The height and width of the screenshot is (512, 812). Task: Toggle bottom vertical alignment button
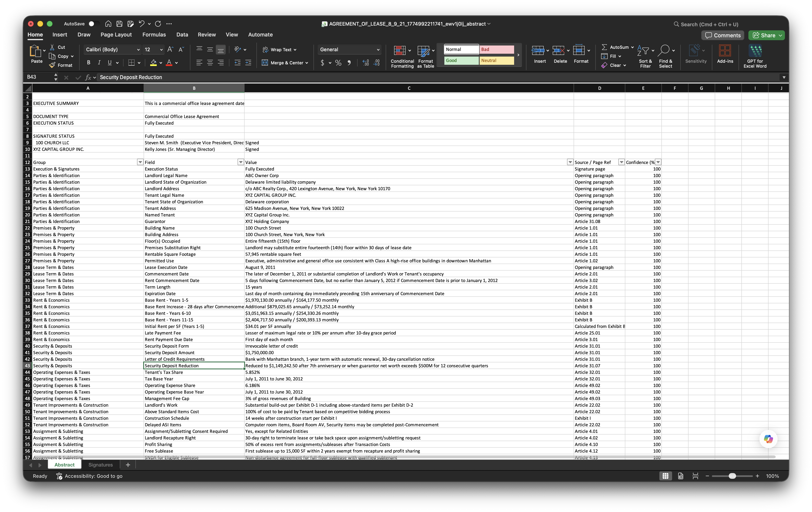click(x=221, y=50)
